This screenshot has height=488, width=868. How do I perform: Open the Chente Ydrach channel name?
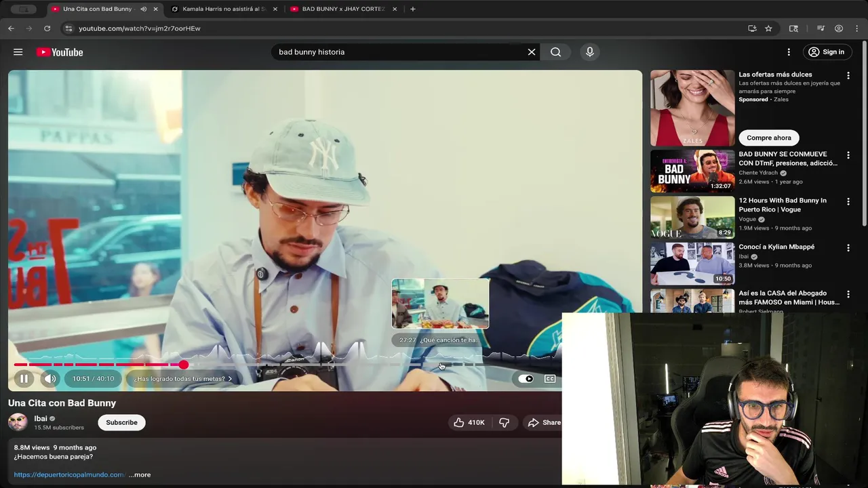(x=758, y=173)
